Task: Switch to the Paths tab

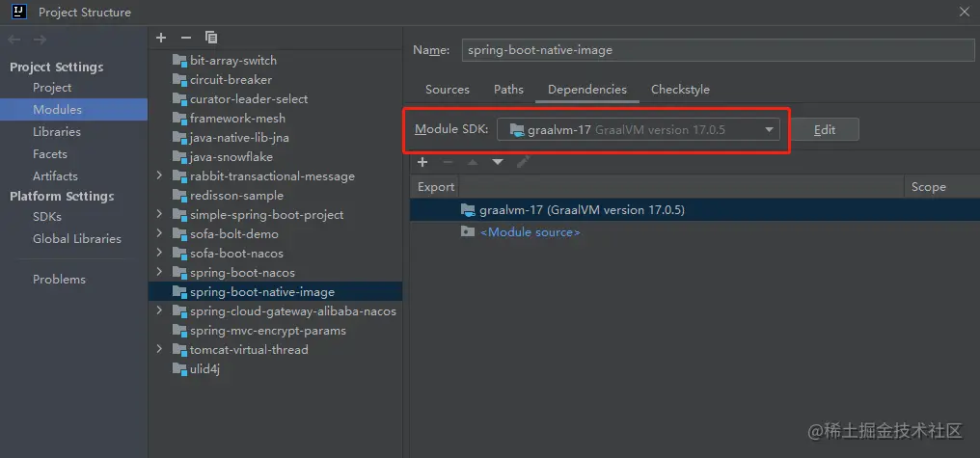Action: [x=508, y=90]
